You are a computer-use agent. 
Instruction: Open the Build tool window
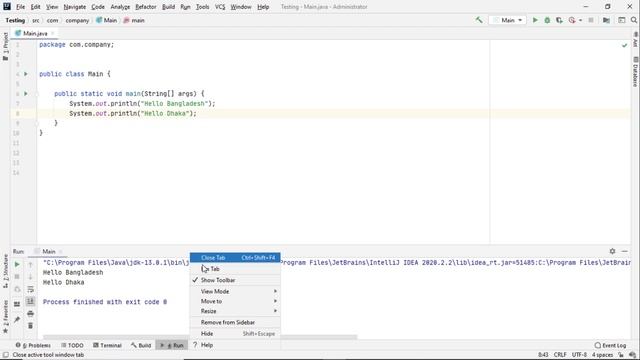[141, 345]
